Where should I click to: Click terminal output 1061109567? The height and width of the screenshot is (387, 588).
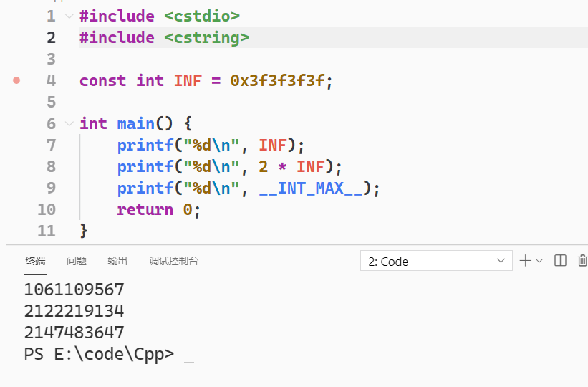pos(74,290)
